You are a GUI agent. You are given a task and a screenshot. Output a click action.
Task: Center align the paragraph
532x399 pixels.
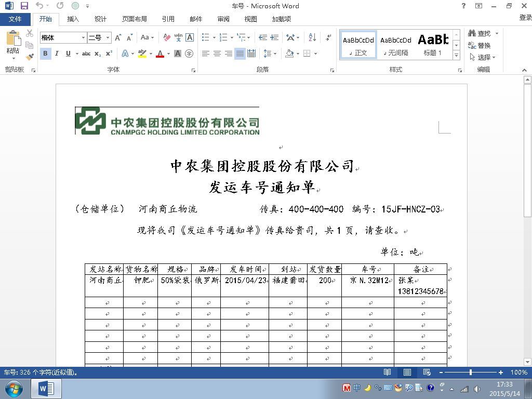click(217, 54)
